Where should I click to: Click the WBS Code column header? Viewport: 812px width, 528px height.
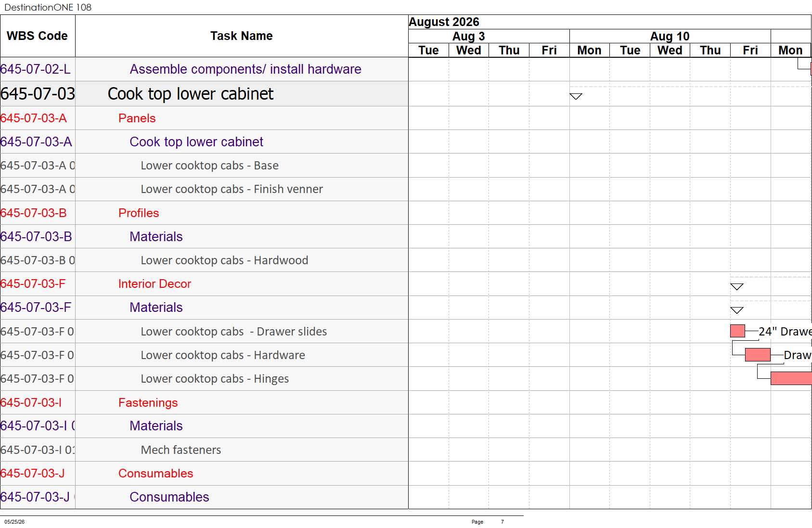(x=38, y=36)
